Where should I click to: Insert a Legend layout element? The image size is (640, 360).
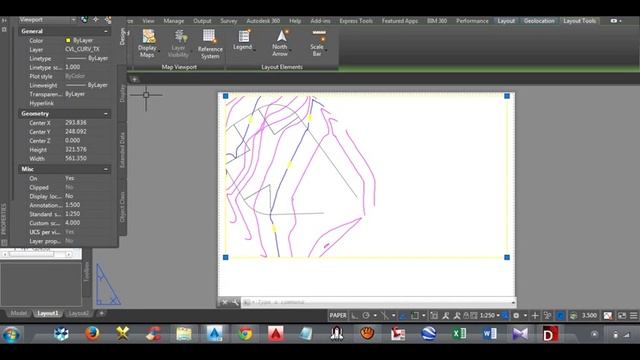coord(244,40)
